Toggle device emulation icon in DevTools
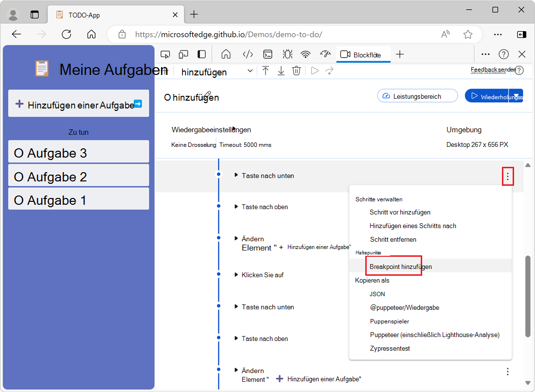 [183, 54]
